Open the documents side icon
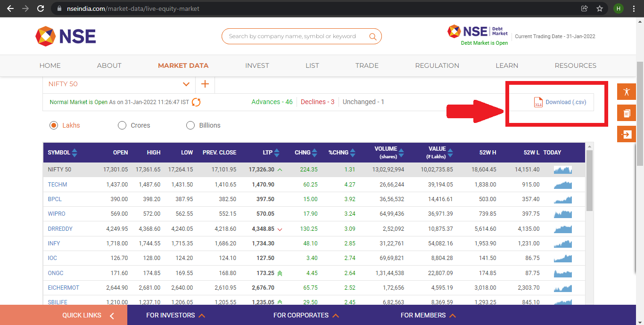 627,113
